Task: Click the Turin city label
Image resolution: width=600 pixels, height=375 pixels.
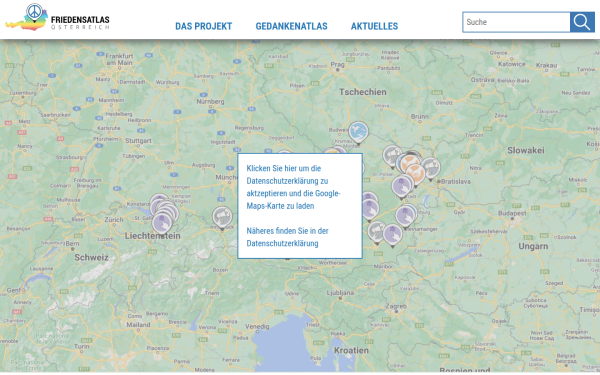Action: point(82,347)
